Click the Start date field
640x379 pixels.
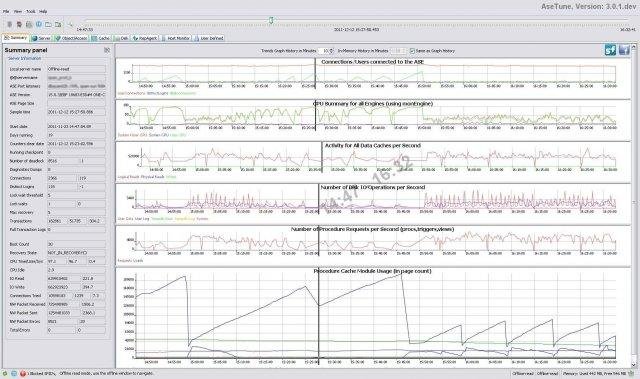point(76,126)
